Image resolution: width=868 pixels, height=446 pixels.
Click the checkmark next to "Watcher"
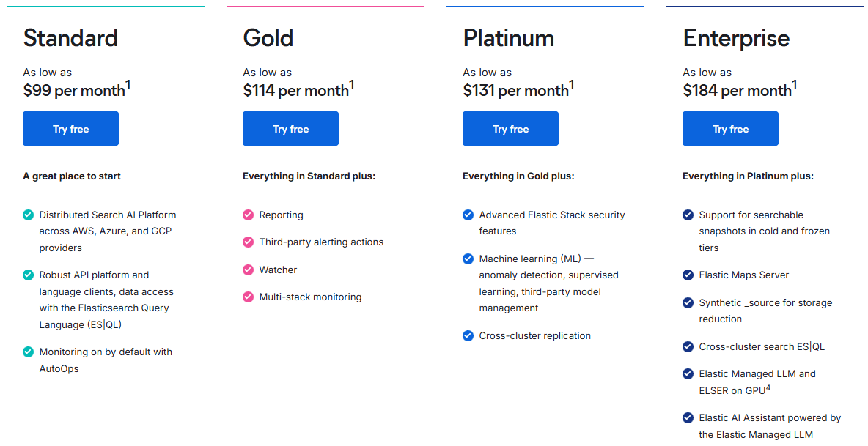point(247,270)
